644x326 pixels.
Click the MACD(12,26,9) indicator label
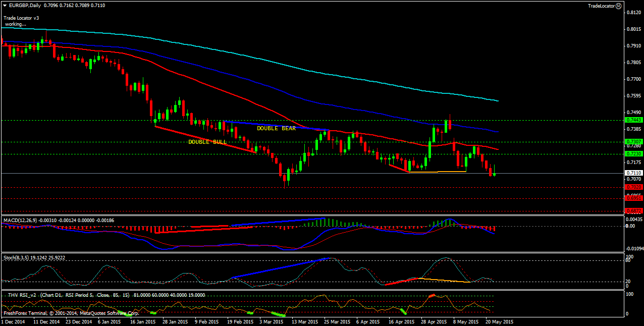pyautogui.click(x=21, y=221)
